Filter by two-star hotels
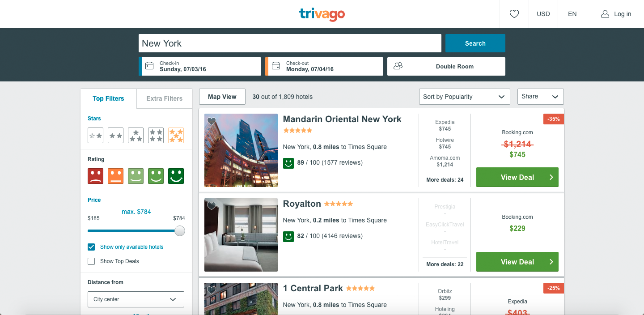 (116, 136)
